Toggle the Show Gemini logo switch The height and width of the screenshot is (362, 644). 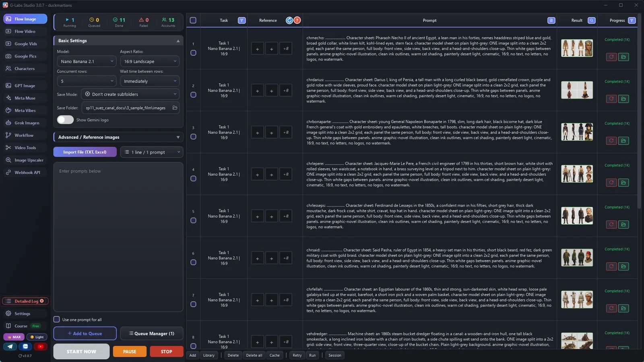pyautogui.click(x=65, y=120)
